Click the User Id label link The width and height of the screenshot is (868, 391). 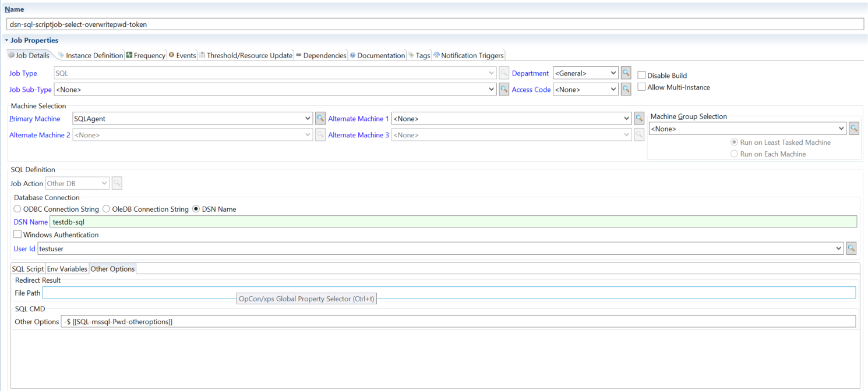coord(24,248)
